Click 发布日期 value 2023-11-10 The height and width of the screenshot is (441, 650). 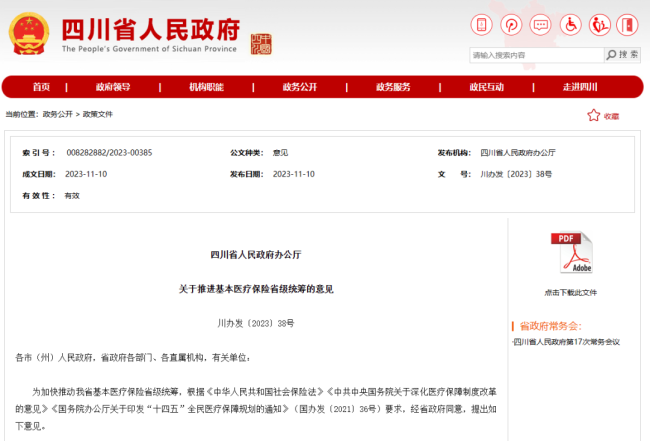(293, 174)
